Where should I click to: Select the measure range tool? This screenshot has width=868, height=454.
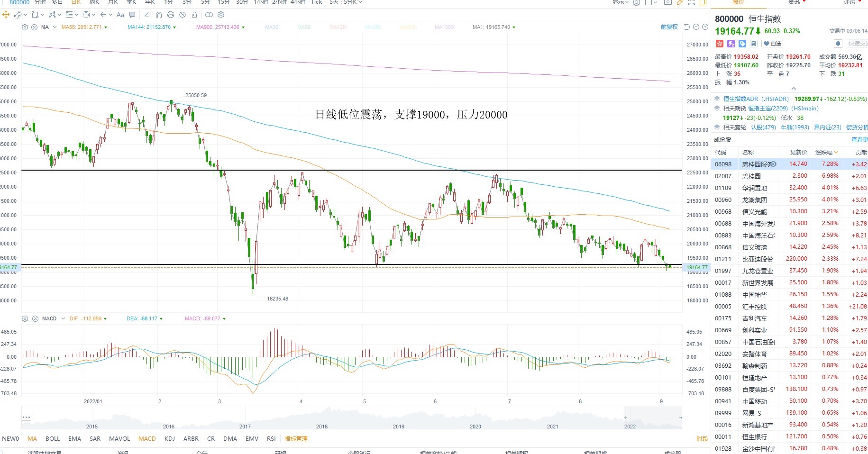coord(86,15)
